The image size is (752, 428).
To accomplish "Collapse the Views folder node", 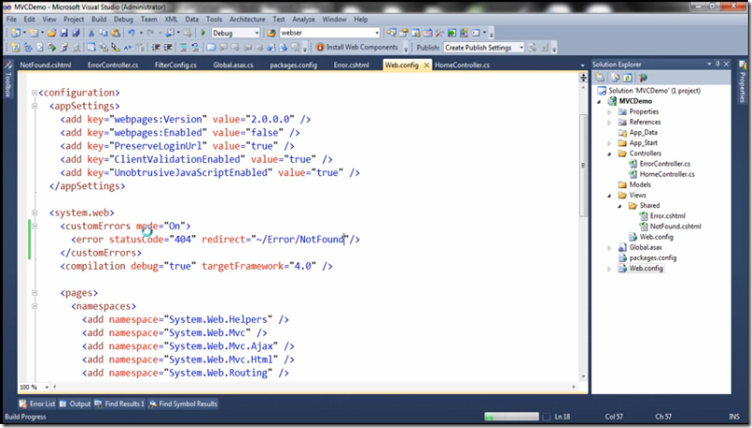I will pyautogui.click(x=609, y=195).
